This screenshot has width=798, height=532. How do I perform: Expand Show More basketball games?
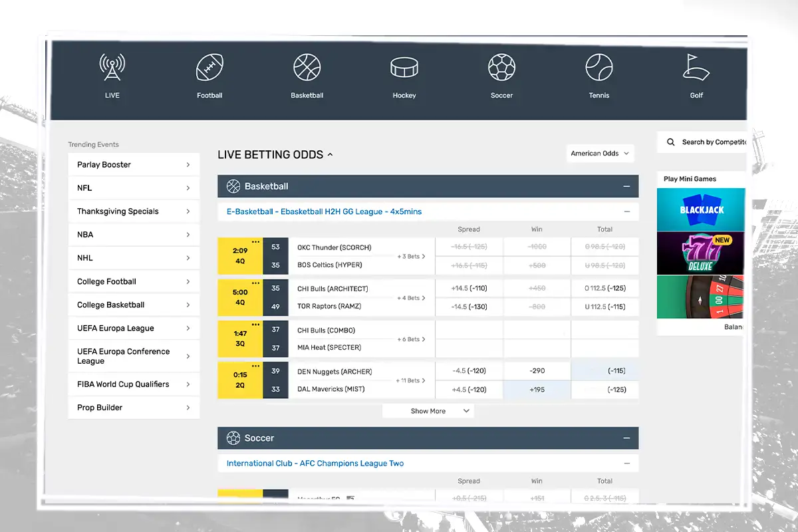point(428,411)
